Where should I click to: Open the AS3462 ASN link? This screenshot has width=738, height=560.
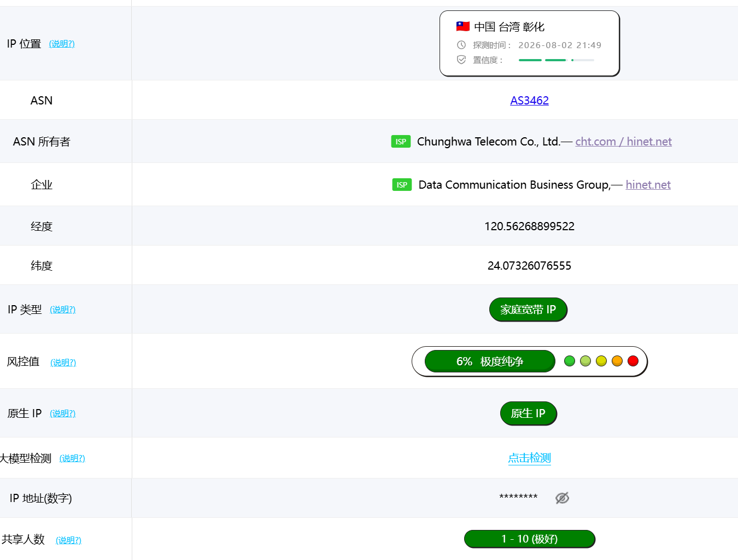529,100
